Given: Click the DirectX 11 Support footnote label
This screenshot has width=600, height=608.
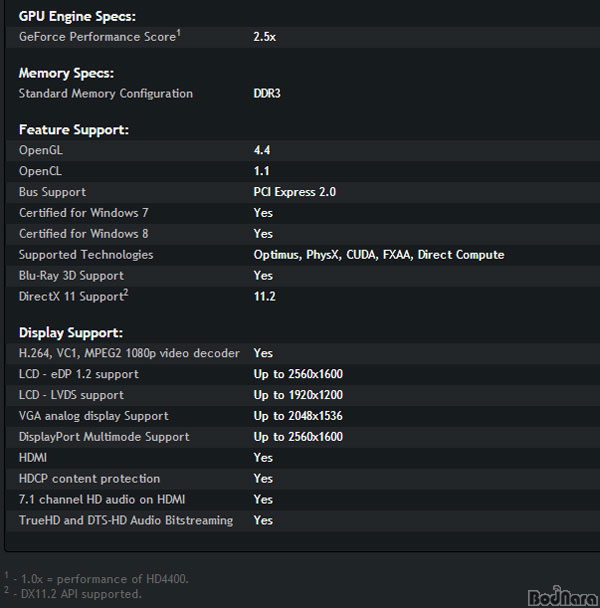Looking at the screenshot, I should click(x=74, y=296).
